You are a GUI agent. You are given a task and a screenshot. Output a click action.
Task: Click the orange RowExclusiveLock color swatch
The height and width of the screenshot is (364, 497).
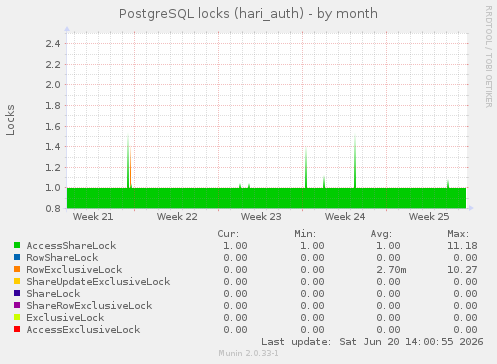(17, 269)
